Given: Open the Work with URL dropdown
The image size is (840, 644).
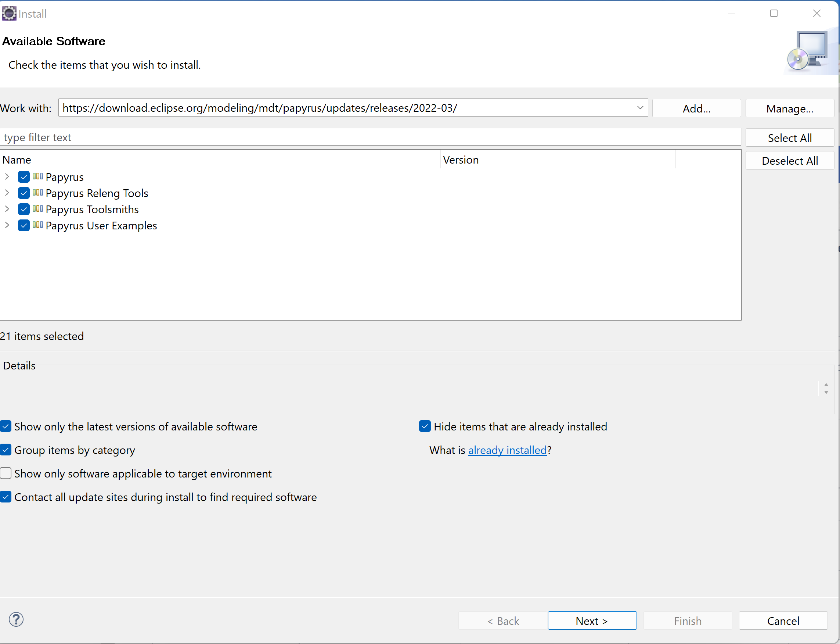Looking at the screenshot, I should (x=640, y=108).
